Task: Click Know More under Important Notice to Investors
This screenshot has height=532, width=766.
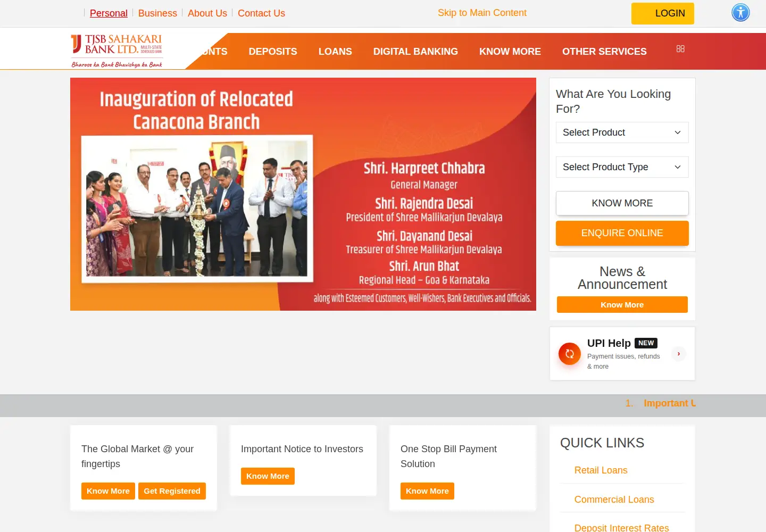Action: pyautogui.click(x=268, y=476)
